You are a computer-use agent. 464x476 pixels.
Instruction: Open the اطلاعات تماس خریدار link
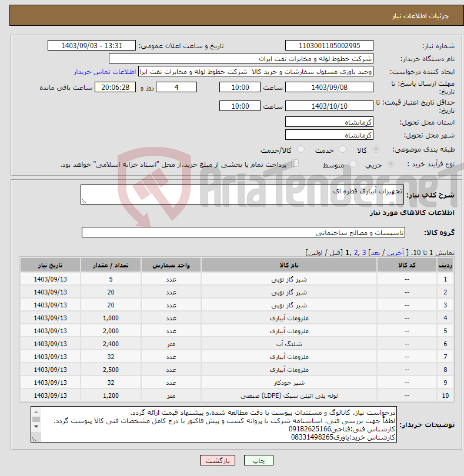click(x=105, y=72)
